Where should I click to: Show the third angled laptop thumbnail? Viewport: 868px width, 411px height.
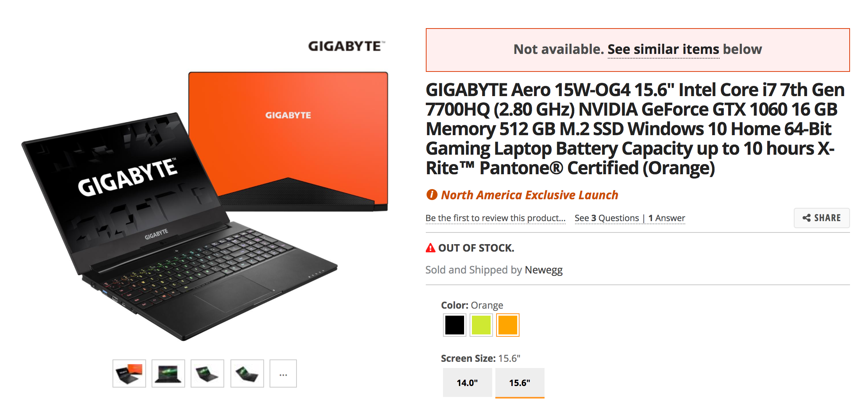point(207,373)
